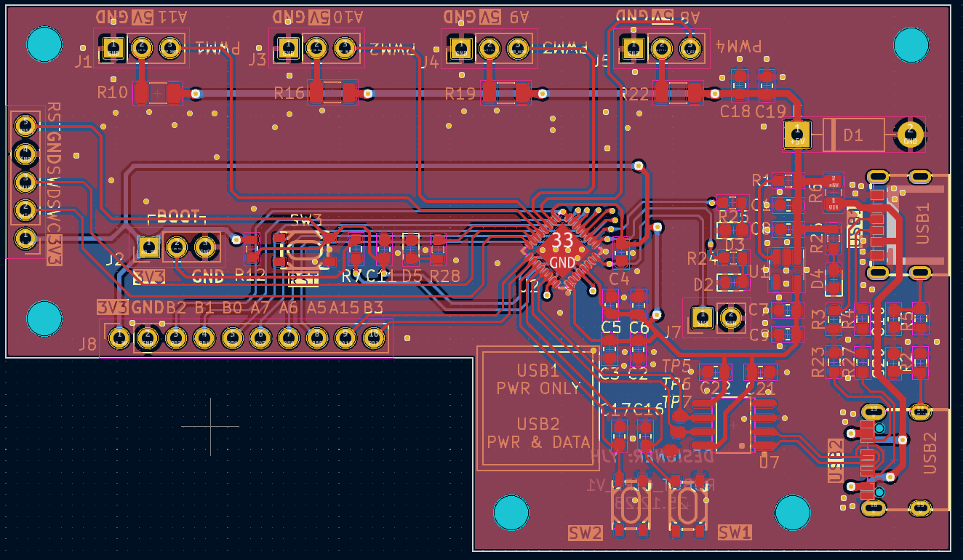This screenshot has height=560, width=963.
Task: Click the +5V pad of diode D1
Action: 798,134
